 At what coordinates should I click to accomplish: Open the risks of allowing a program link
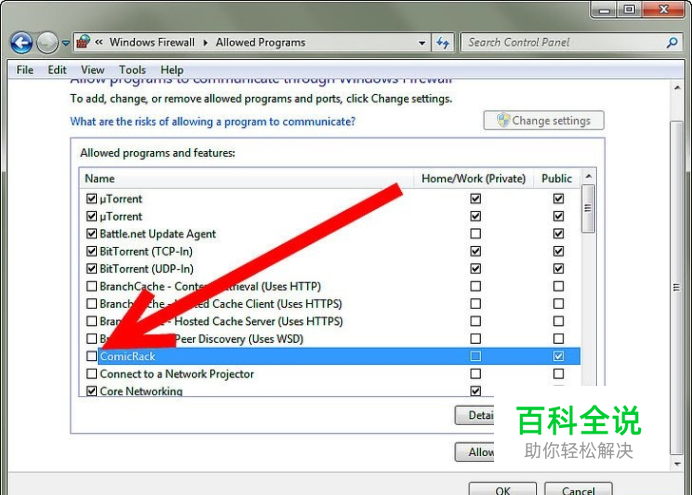click(213, 121)
